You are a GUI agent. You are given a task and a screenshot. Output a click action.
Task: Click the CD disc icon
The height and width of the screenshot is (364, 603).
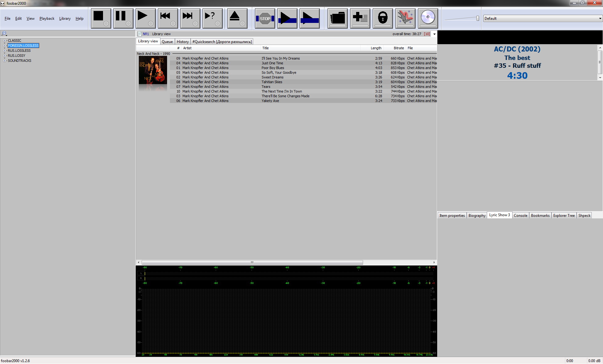tap(428, 18)
